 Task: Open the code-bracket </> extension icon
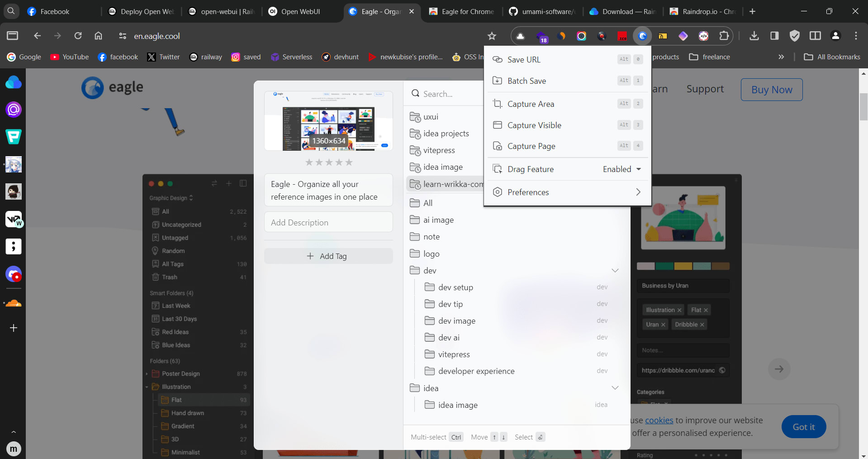(x=703, y=36)
